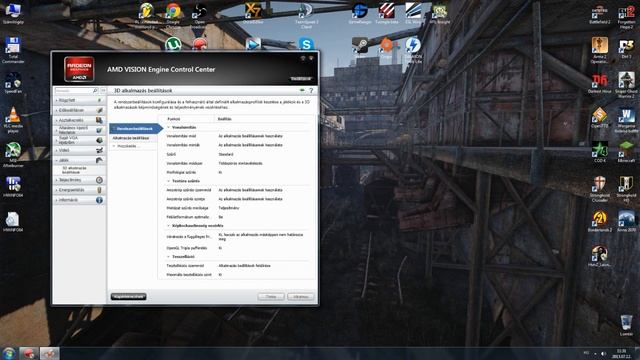Click the taskbar clock
Image resolution: width=640 pixels, height=360 pixels.
[x=622, y=353]
